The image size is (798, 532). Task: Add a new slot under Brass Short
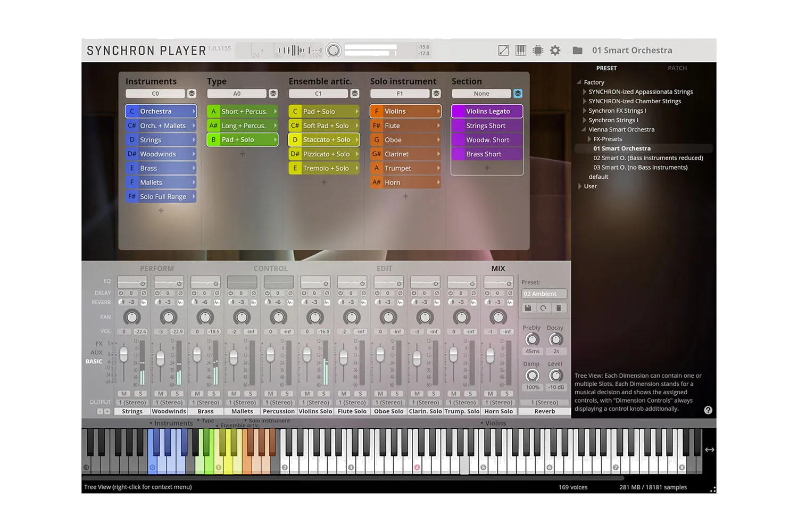point(487,168)
